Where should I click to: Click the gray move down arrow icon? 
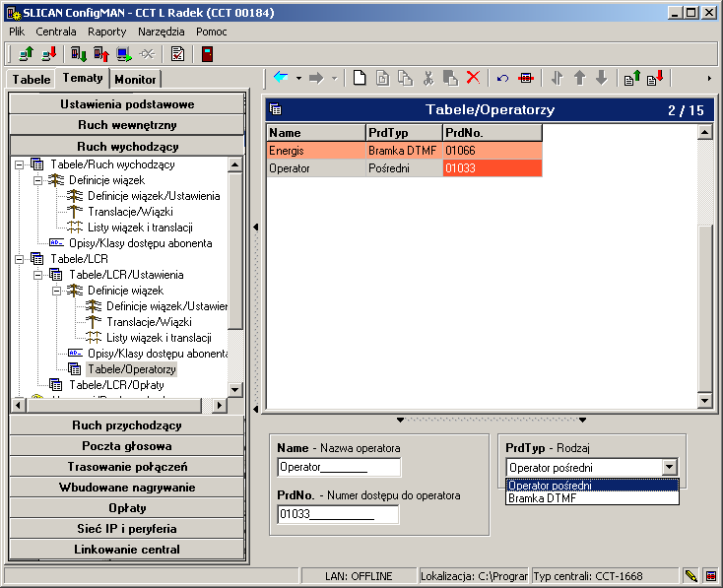point(602,78)
